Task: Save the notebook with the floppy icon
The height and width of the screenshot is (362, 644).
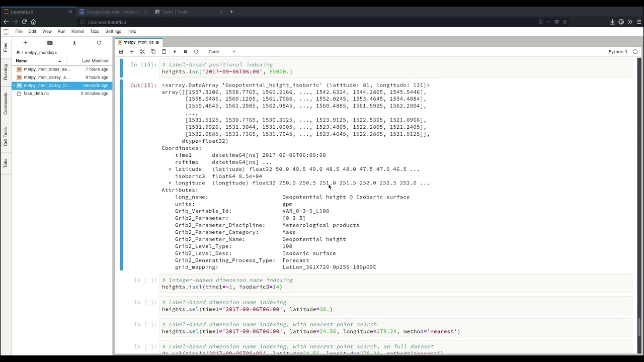Action: (x=121, y=52)
